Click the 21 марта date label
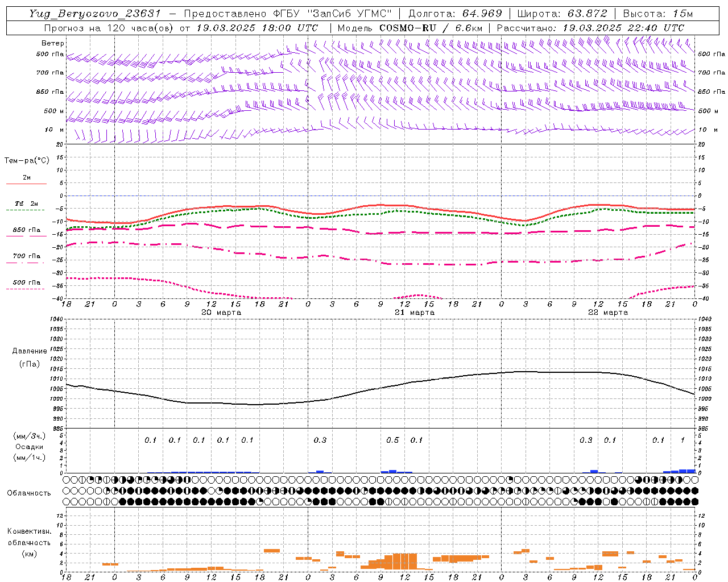The height and width of the screenshot is (582, 728). click(x=415, y=313)
